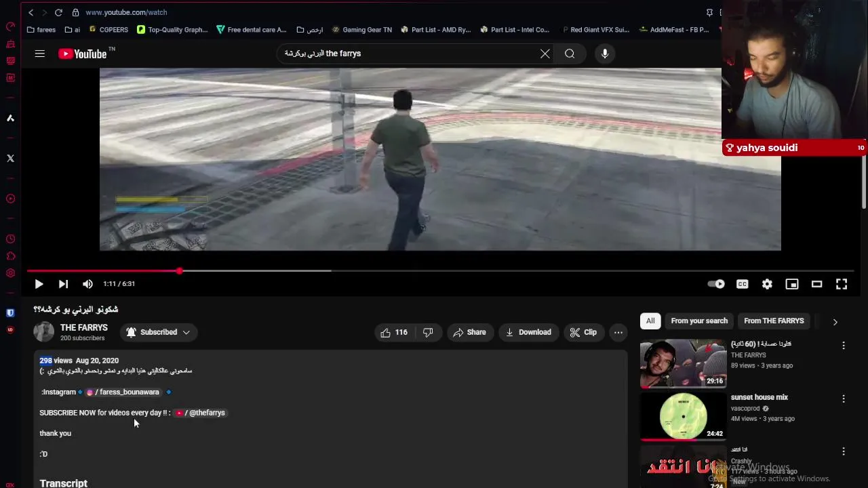Open the Part List - AMD Ry... bookmark
Image resolution: width=868 pixels, height=488 pixels.
(436, 30)
